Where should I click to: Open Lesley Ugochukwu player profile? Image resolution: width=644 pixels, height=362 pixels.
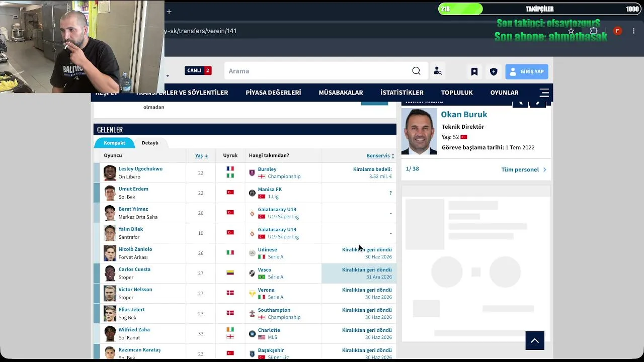[140, 169]
